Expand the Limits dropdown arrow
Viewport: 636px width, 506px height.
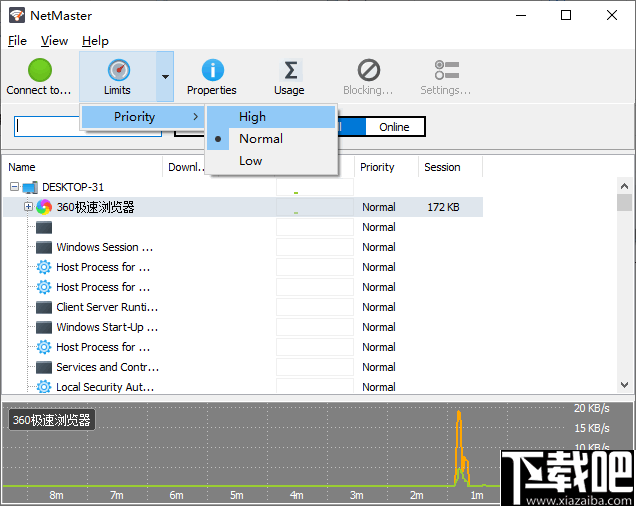pyautogui.click(x=165, y=76)
